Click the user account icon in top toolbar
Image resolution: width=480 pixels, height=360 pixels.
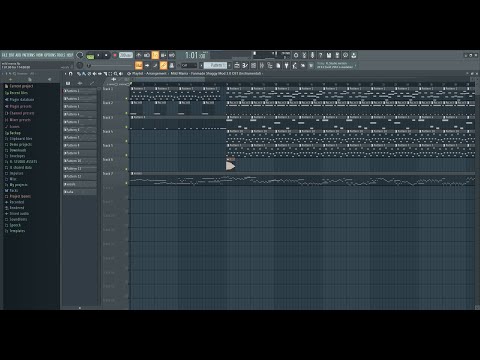click(x=354, y=55)
